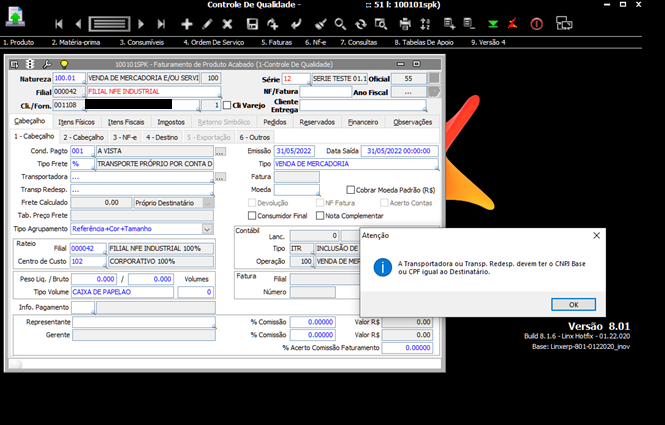The width and height of the screenshot is (665, 425).
Task: Click the add new record plus icon
Action: click(x=187, y=23)
